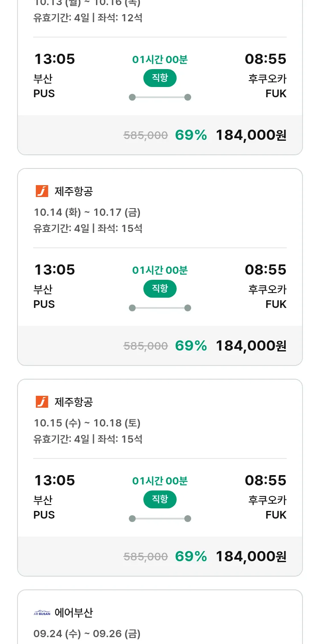320x644 pixels.
Task: Click the Jeju Air logo on the 10.15 flight
Action: pyautogui.click(x=42, y=402)
